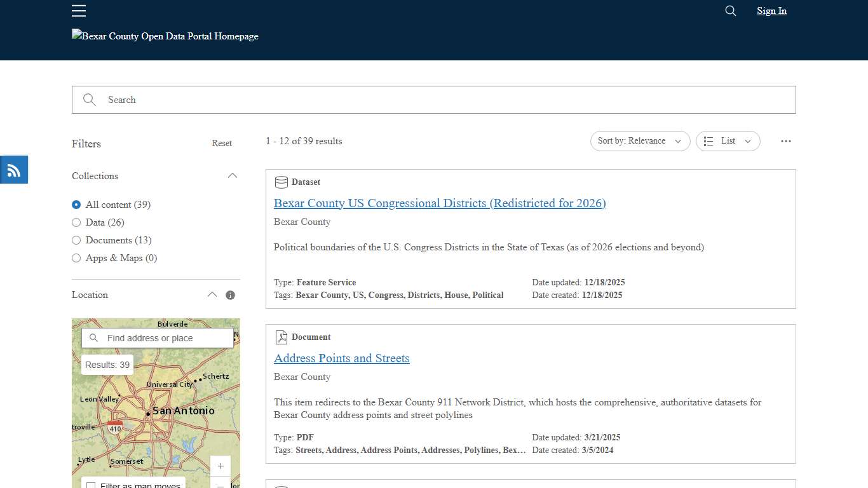Select the Documents (13) filter option
Image resolution: width=868 pixels, height=488 pixels.
click(76, 240)
